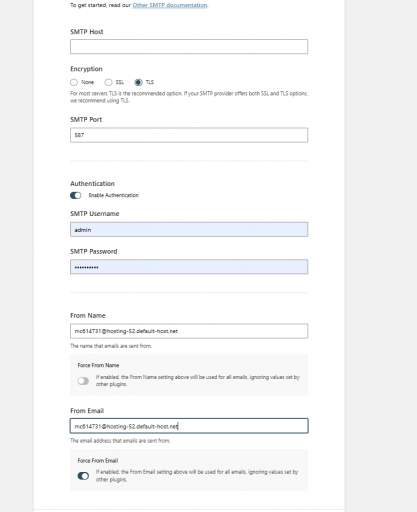Click the Enable Authentication label text
This screenshot has width=417, height=512.
click(x=113, y=195)
